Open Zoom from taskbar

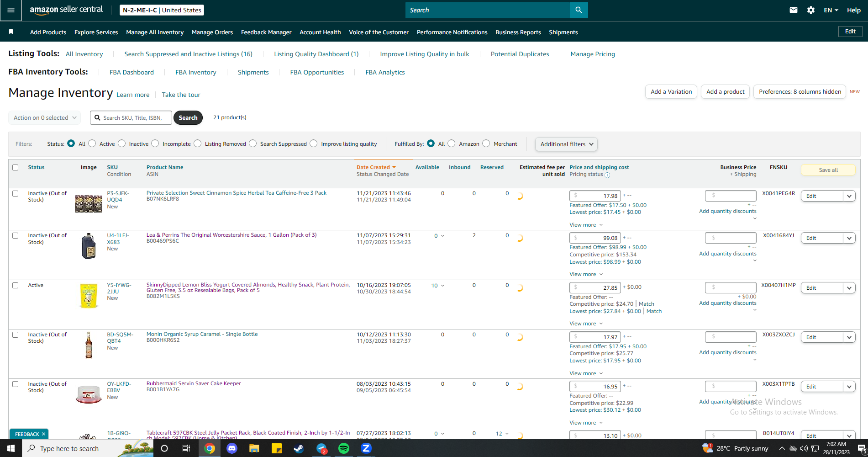pos(366,448)
